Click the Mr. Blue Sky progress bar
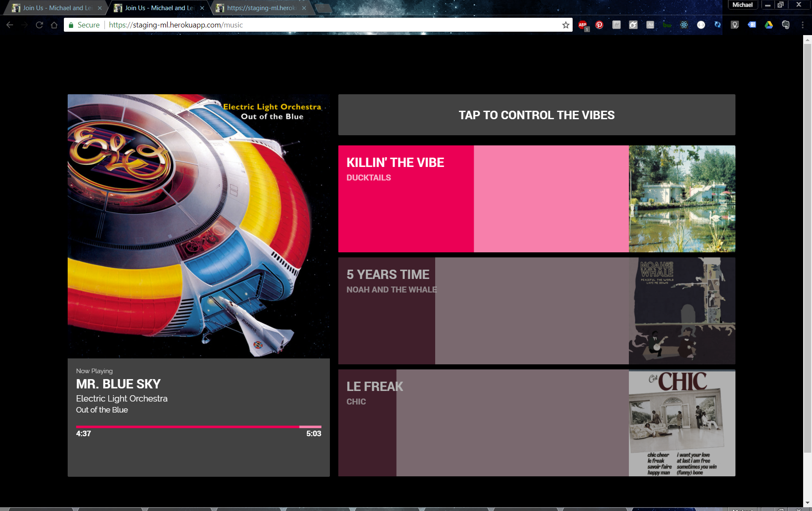The width and height of the screenshot is (812, 511). point(198,427)
